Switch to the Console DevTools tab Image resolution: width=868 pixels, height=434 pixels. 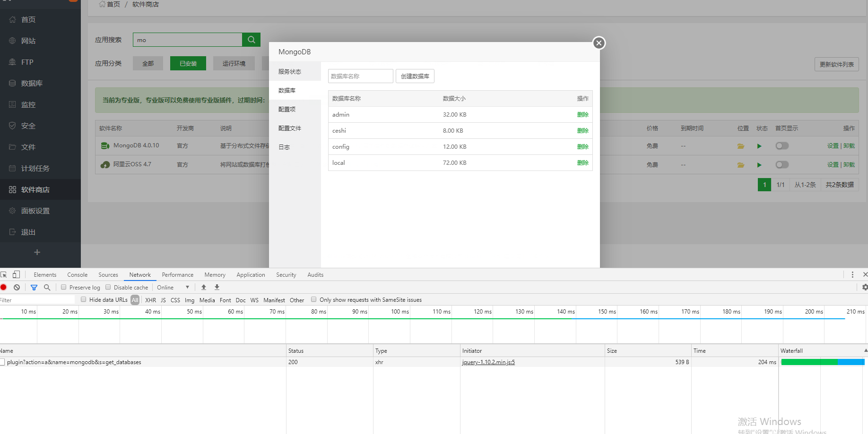[78, 275]
